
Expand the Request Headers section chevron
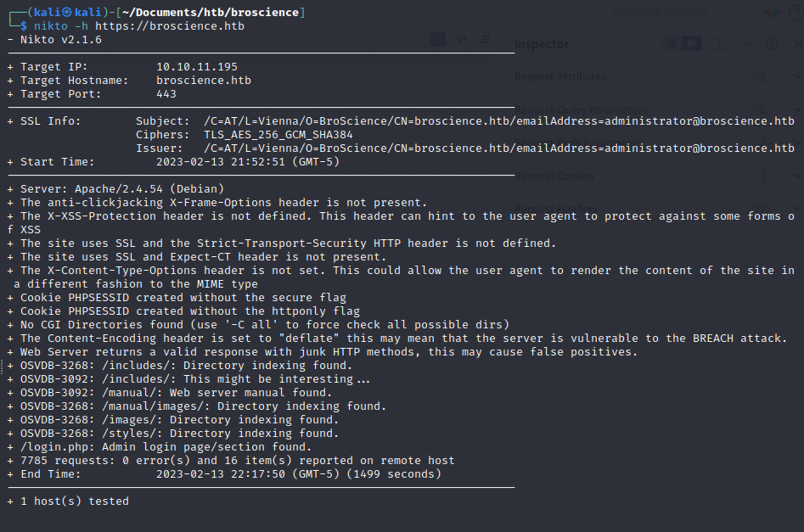tap(797, 209)
